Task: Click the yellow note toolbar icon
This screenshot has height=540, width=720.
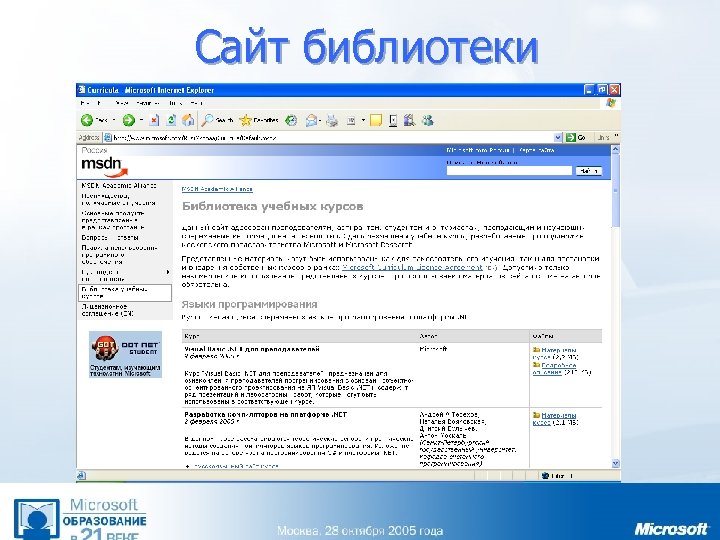Action: click(376, 120)
